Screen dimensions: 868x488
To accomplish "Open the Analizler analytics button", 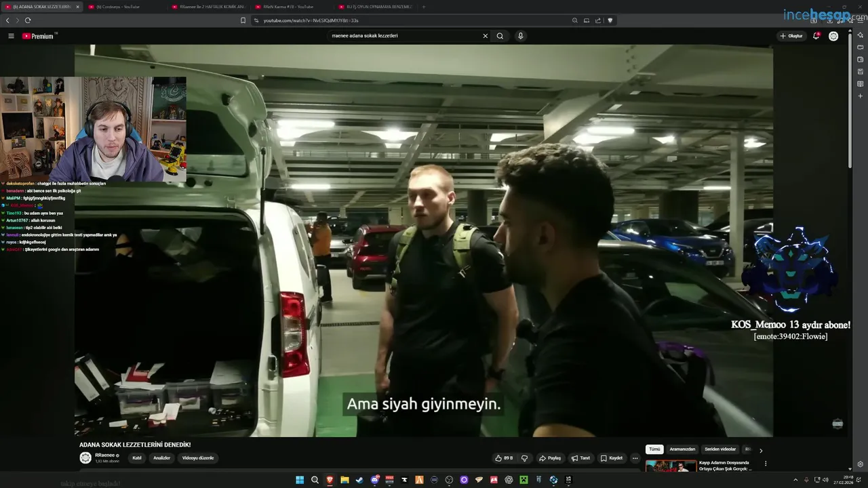I will (161, 458).
